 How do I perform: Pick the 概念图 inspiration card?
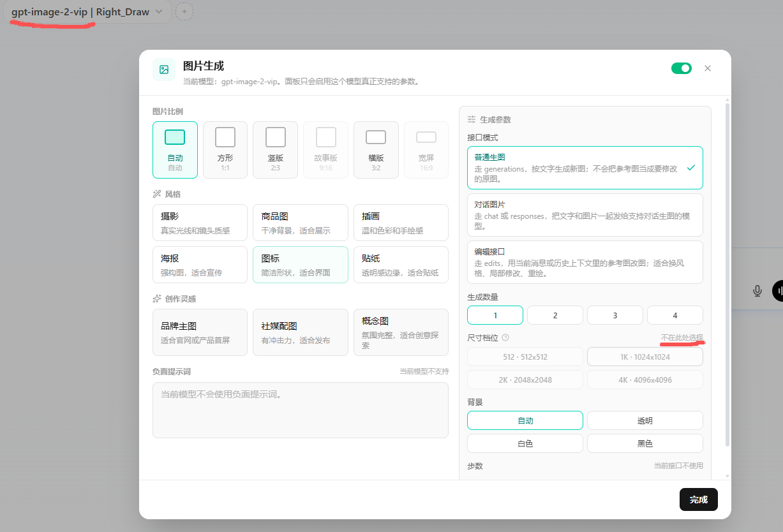[401, 332]
